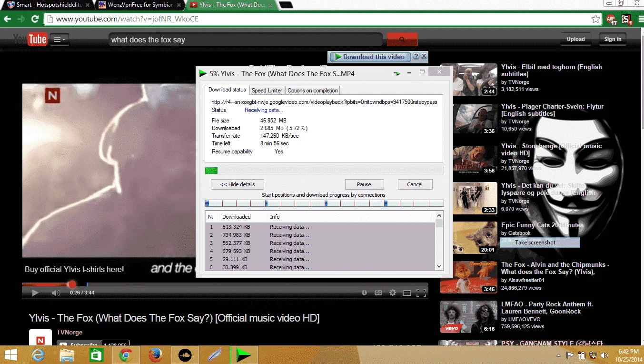644x364 pixels.
Task: Click the red YouTube search button
Action: tap(402, 40)
